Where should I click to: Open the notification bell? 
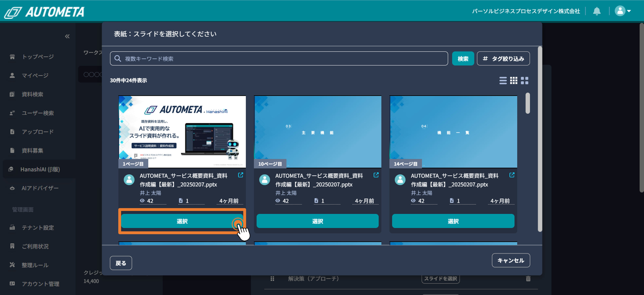point(597,11)
